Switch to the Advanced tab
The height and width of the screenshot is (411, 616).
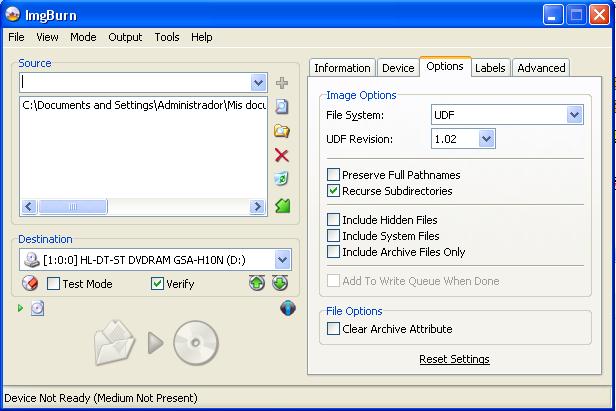pyautogui.click(x=541, y=68)
